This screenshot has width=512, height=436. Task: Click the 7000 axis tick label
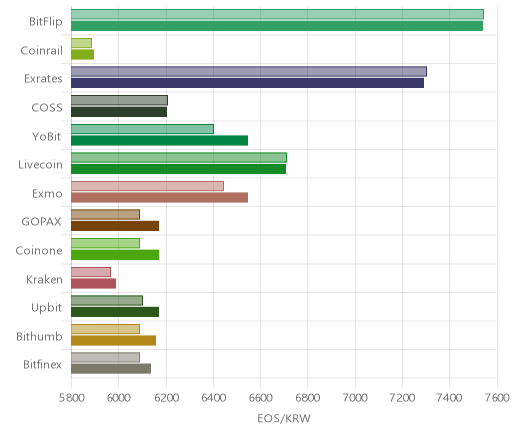coord(355,398)
